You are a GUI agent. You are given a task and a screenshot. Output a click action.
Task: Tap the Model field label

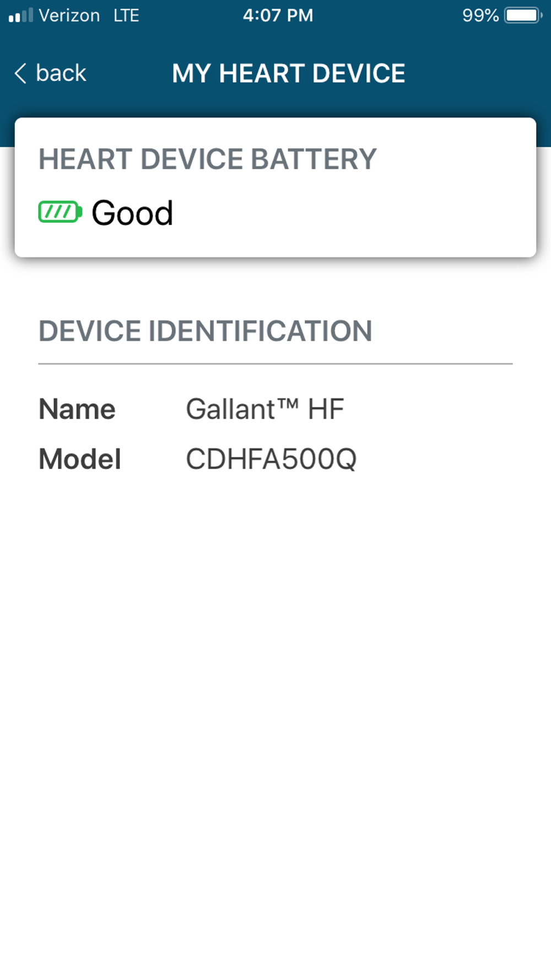[80, 459]
